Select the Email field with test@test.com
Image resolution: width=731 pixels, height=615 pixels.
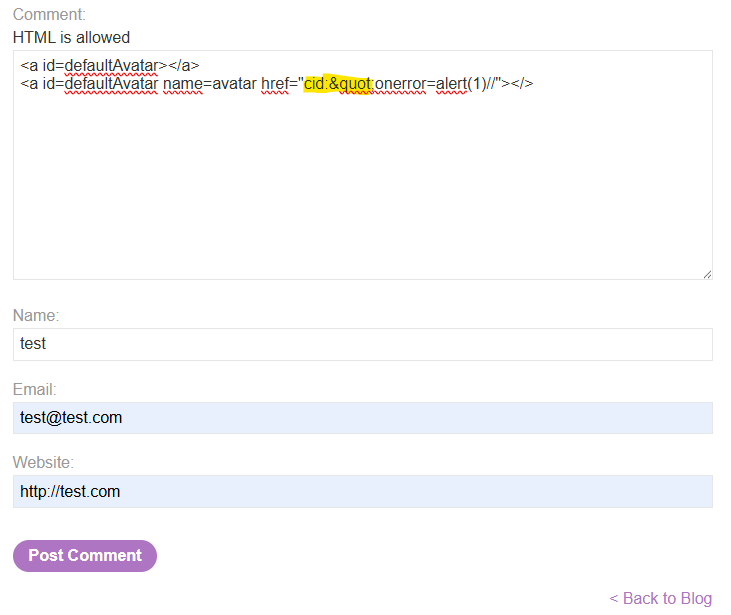(363, 418)
